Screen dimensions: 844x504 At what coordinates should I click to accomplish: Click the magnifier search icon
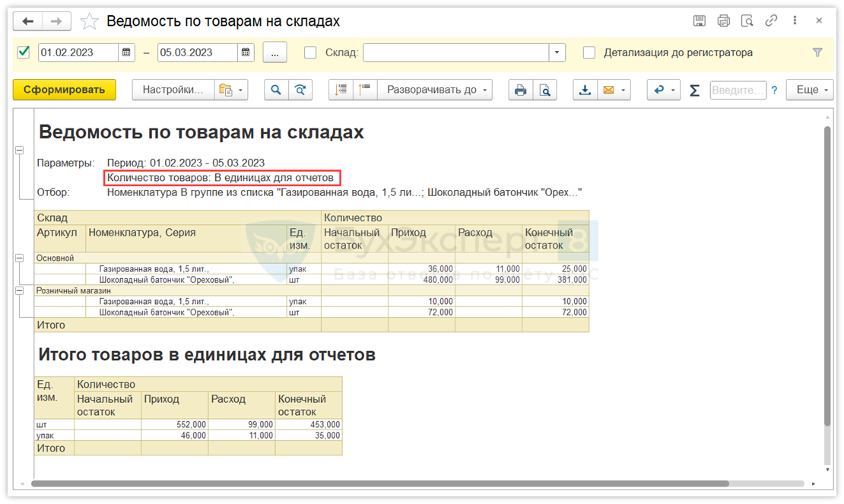point(275,90)
